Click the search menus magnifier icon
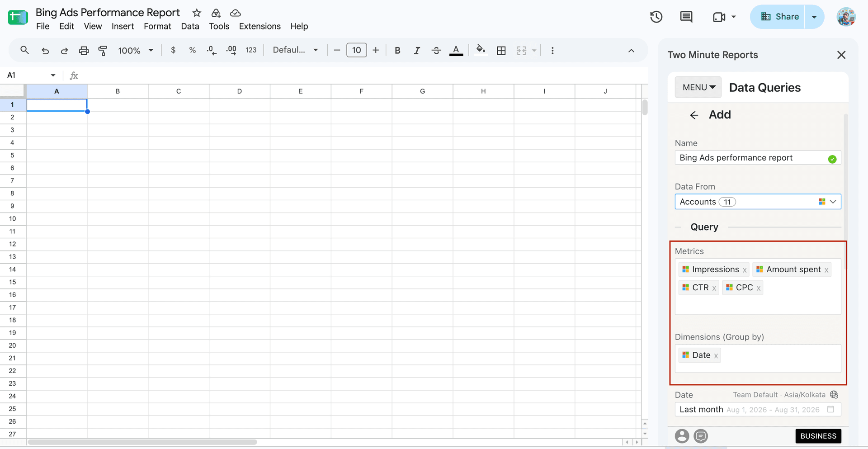868x449 pixels. 25,50
